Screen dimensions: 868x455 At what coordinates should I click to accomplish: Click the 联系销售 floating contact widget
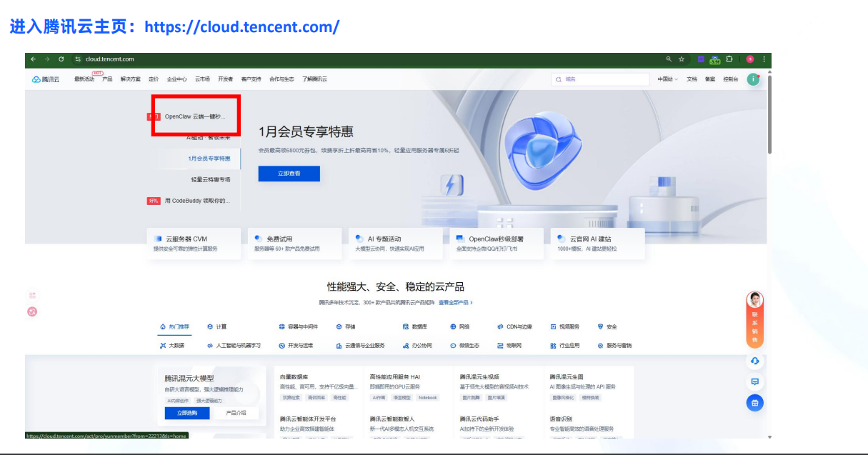754,320
